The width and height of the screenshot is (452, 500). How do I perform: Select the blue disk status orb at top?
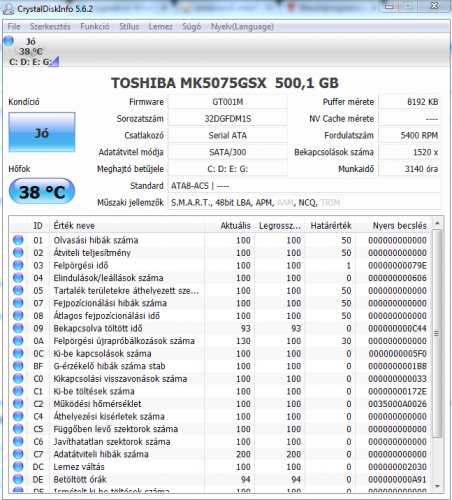[x=9, y=41]
